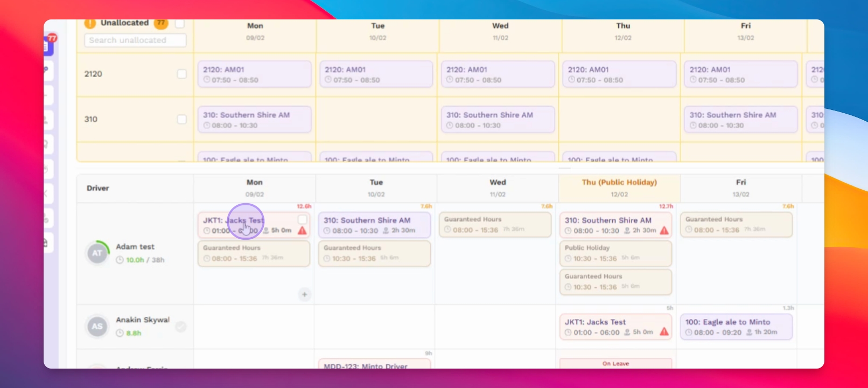Screen dimensions: 868x388
Task: Open Adam's Monday Guaranteed Hours block
Action: [x=254, y=253]
